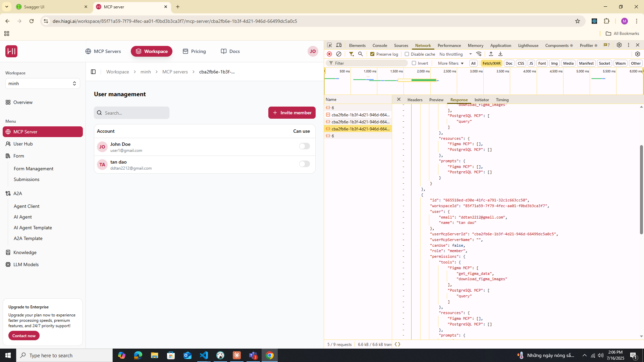Click the clear network log icon

339,54
